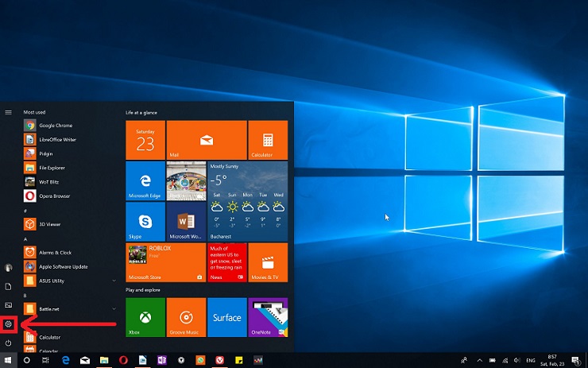Screen dimensions: 588x368
Task: Switch to Opera in the taskbar
Action: point(123,360)
